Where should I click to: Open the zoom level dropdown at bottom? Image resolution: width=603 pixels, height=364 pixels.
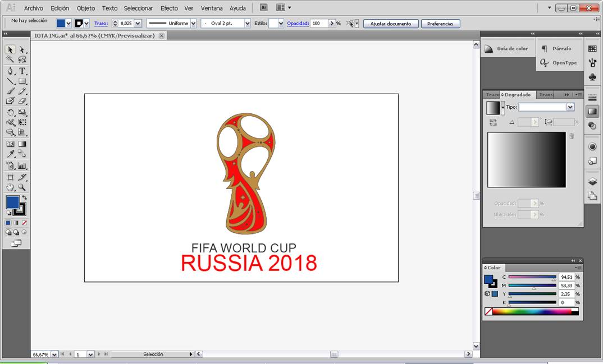coord(54,354)
